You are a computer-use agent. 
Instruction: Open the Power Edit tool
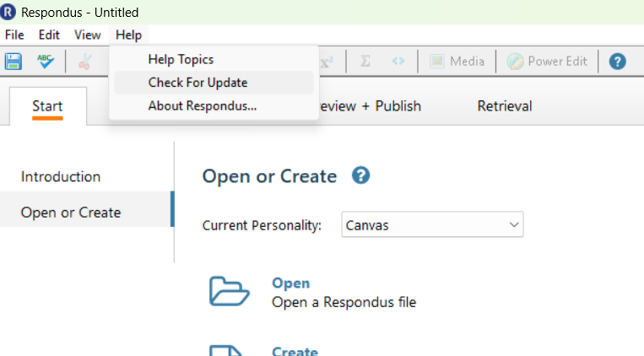(x=547, y=62)
